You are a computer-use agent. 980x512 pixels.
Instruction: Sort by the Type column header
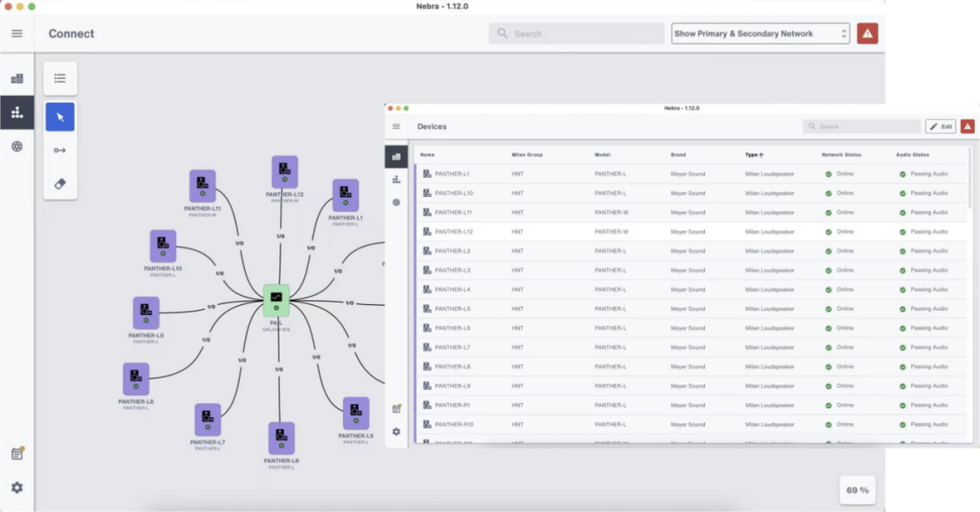(x=753, y=155)
